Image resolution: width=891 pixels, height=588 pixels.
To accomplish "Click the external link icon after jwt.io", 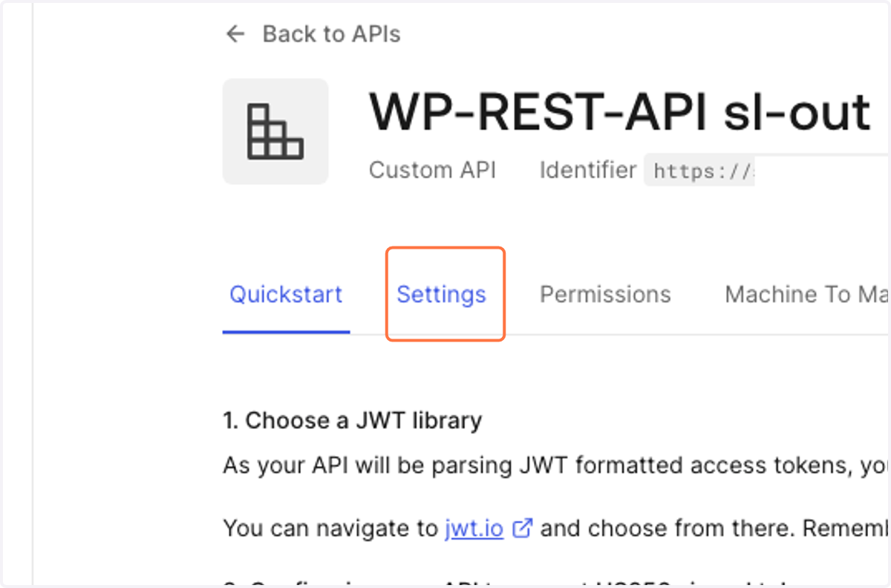I will tap(523, 529).
